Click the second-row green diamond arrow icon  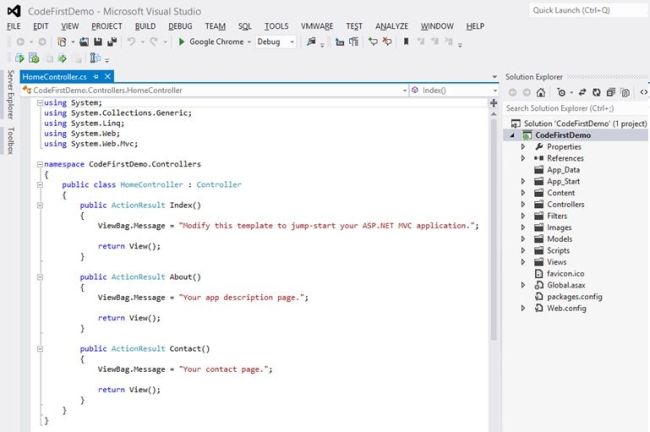coord(62,58)
